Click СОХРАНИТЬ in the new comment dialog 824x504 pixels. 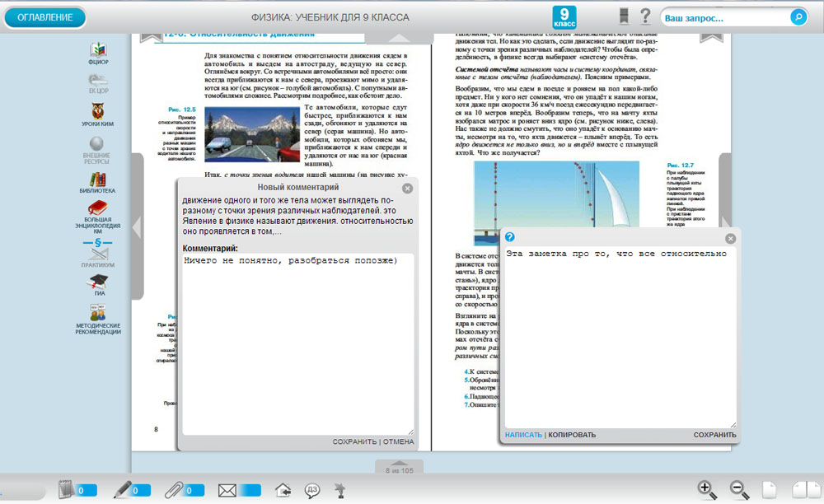(354, 442)
